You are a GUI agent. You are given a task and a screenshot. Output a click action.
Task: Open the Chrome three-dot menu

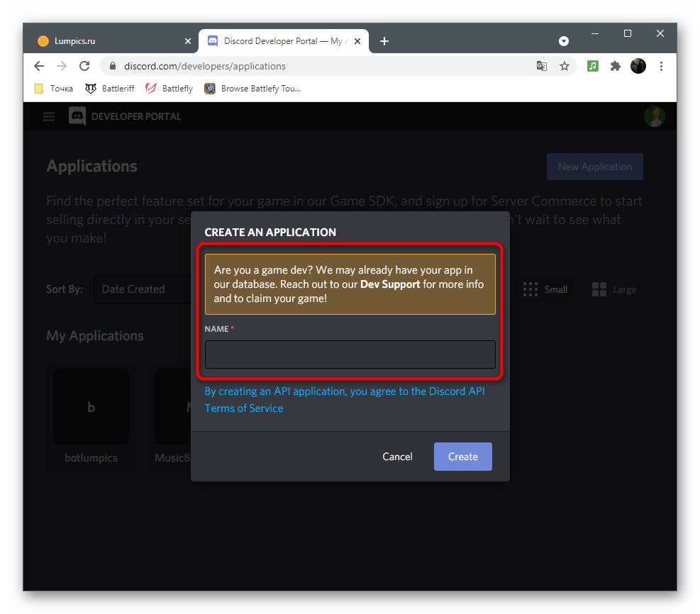pos(661,65)
